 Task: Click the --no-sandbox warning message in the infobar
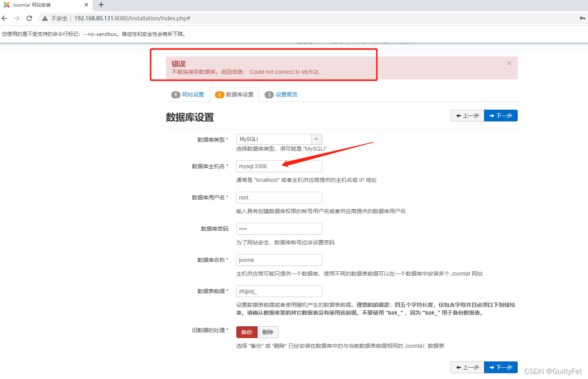(x=94, y=34)
